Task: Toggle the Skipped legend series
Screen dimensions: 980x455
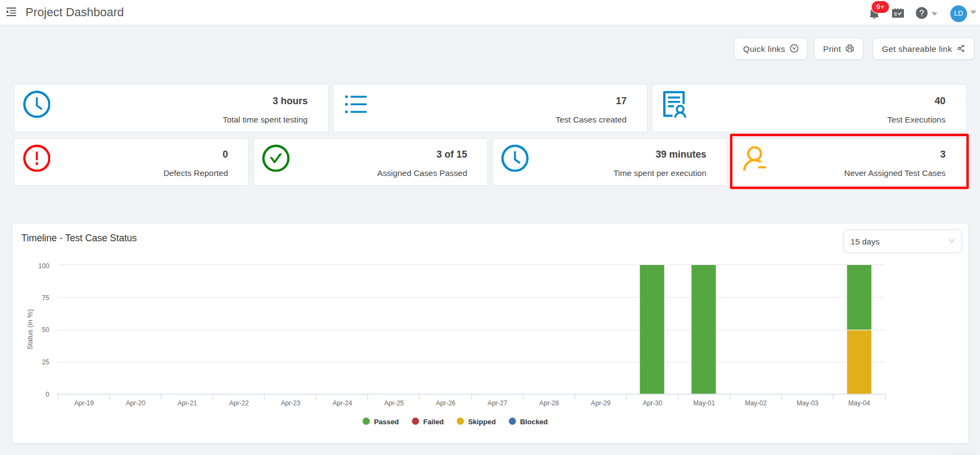Action: [477, 422]
